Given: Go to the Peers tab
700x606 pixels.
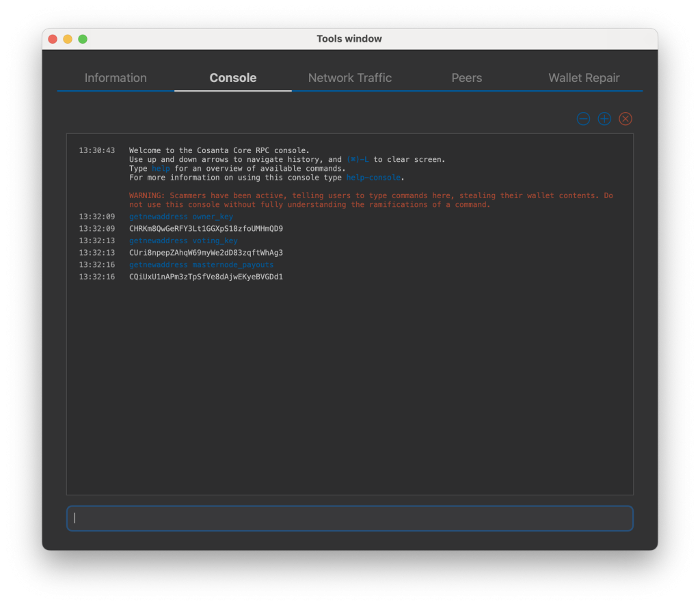Looking at the screenshot, I should (466, 78).
